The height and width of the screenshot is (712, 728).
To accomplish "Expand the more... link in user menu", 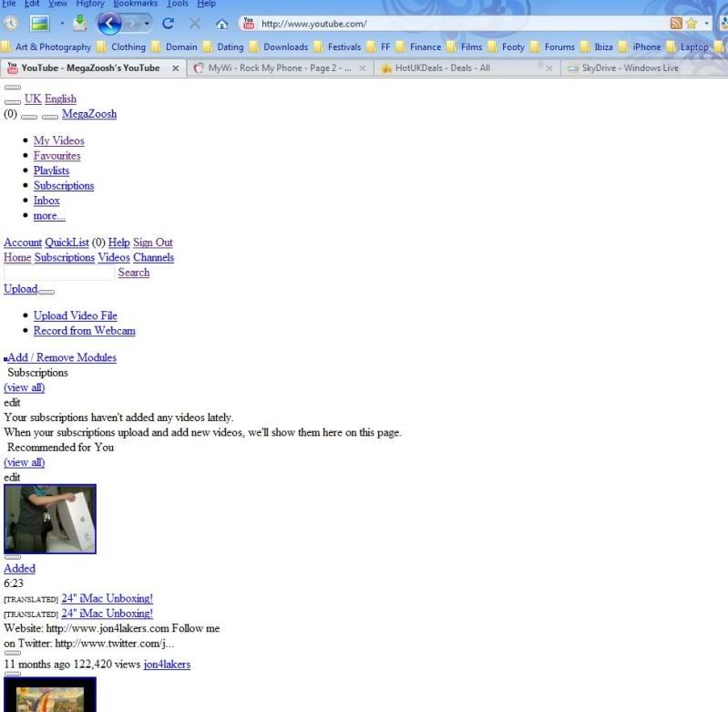I will [x=49, y=215].
